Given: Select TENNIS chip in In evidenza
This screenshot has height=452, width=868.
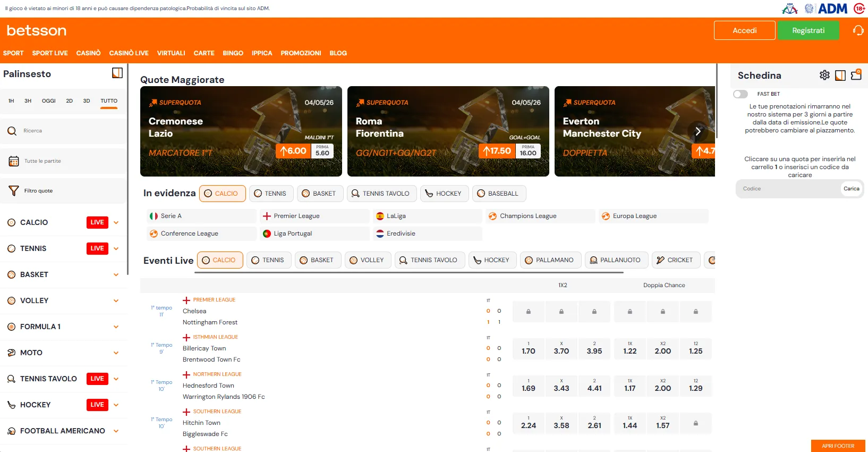Looking at the screenshot, I should point(271,194).
